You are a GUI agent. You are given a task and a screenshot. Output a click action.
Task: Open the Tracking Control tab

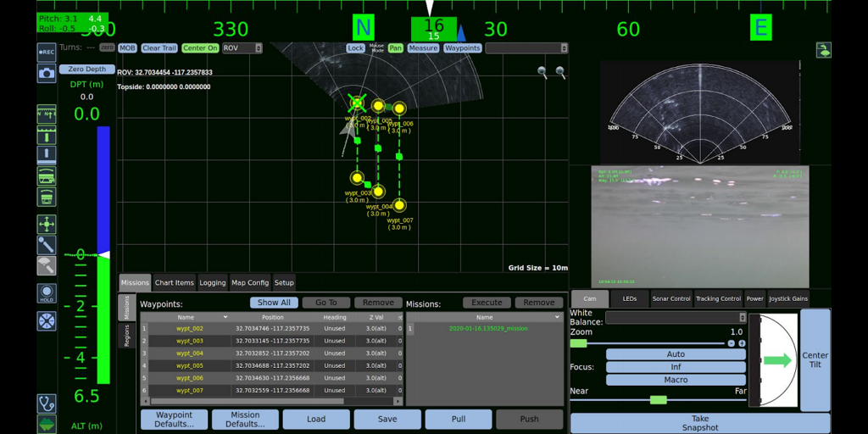pos(719,298)
